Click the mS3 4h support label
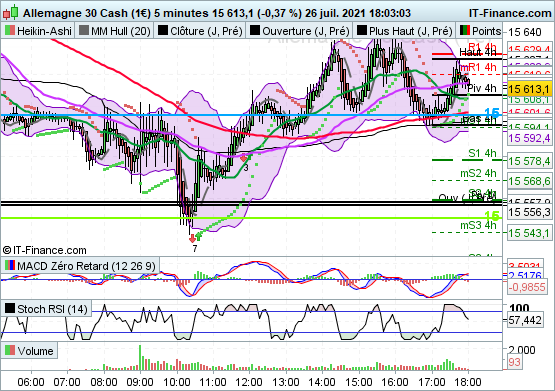 (478, 225)
